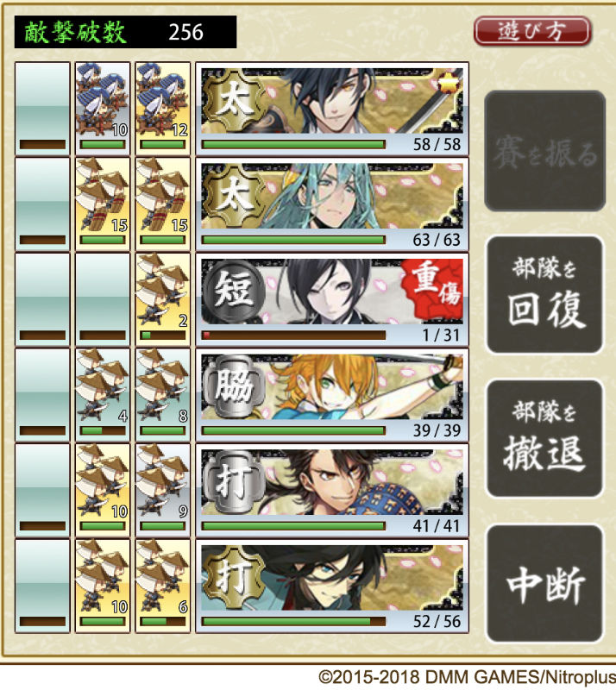
Task: Click the 中断 button
Action: (x=544, y=583)
